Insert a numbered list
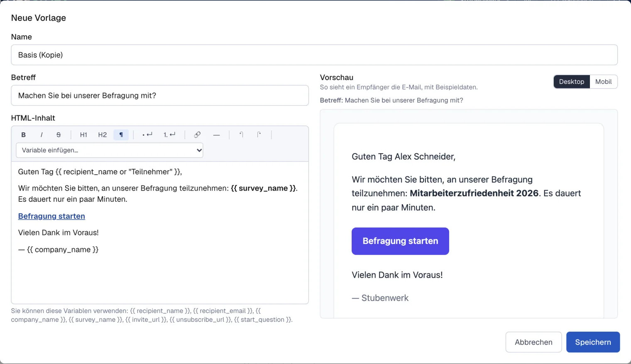This screenshot has width=631, height=364. [169, 135]
